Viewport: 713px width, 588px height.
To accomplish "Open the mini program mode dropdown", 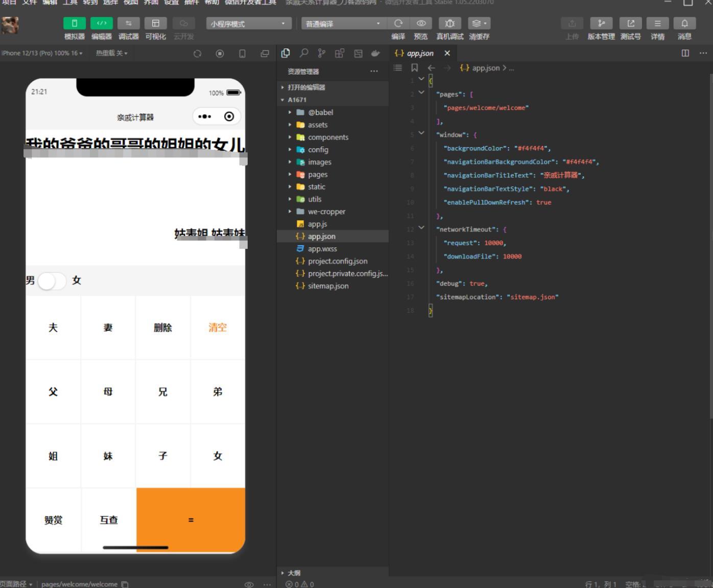I will (249, 23).
